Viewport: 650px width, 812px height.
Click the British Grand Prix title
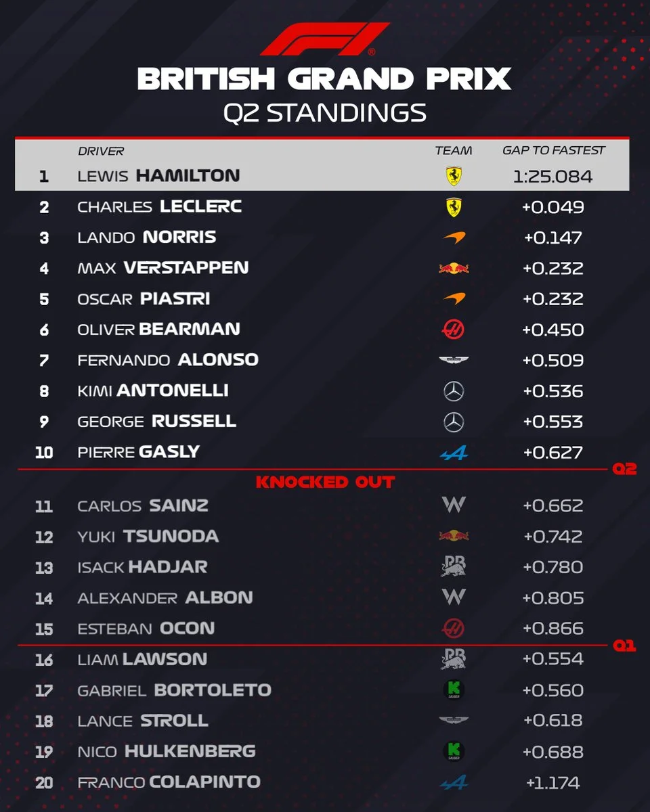point(324,80)
